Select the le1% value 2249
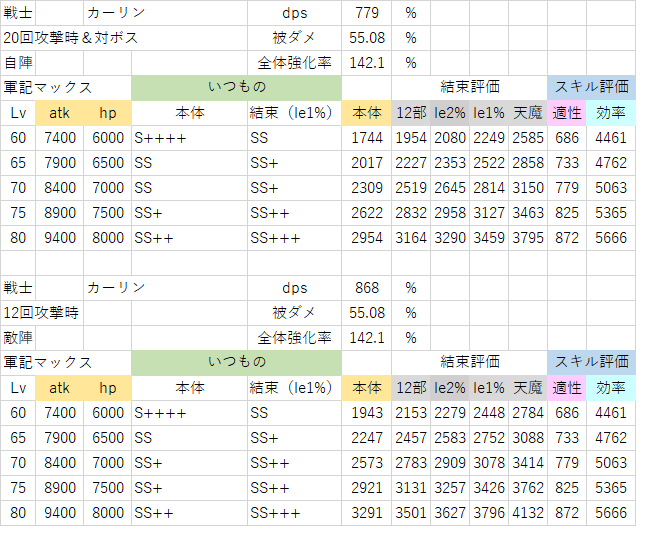This screenshot has width=652, height=544. pyautogui.click(x=489, y=138)
